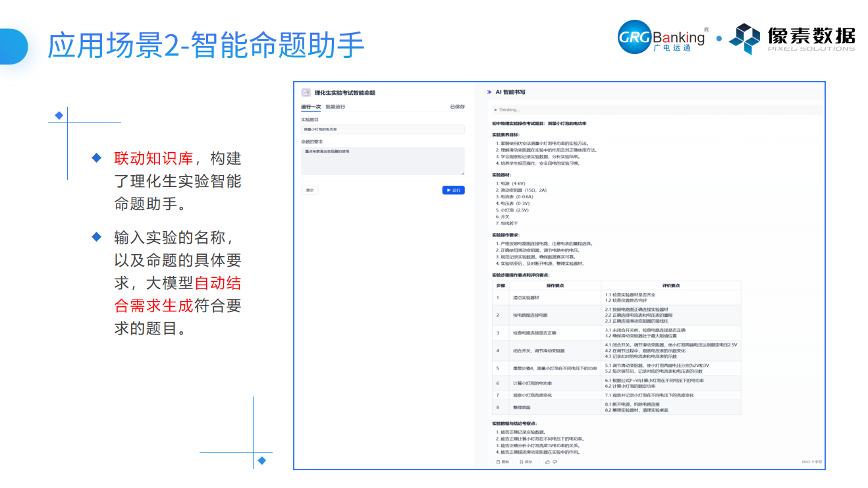Click the resize handle of 命题的要求 textarea

[x=462, y=173]
